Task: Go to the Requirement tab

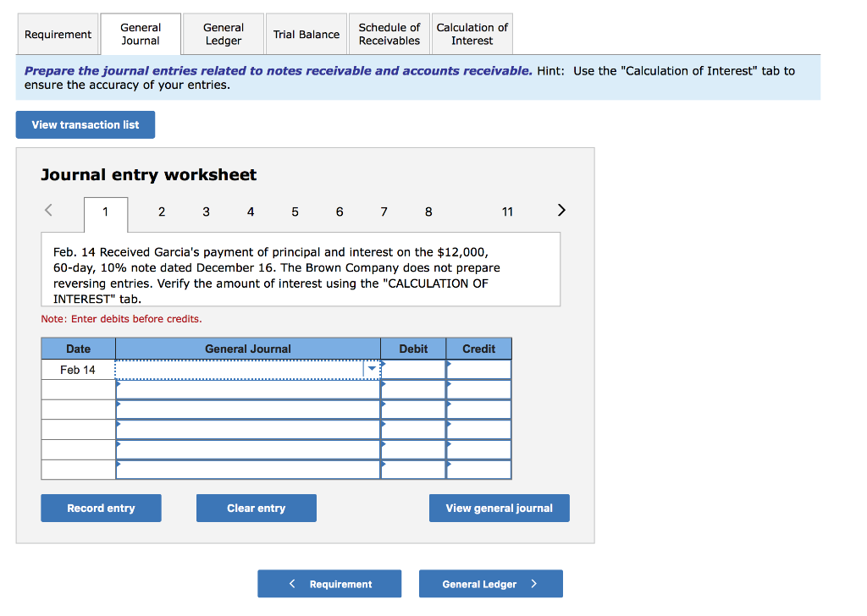Action: (58, 34)
